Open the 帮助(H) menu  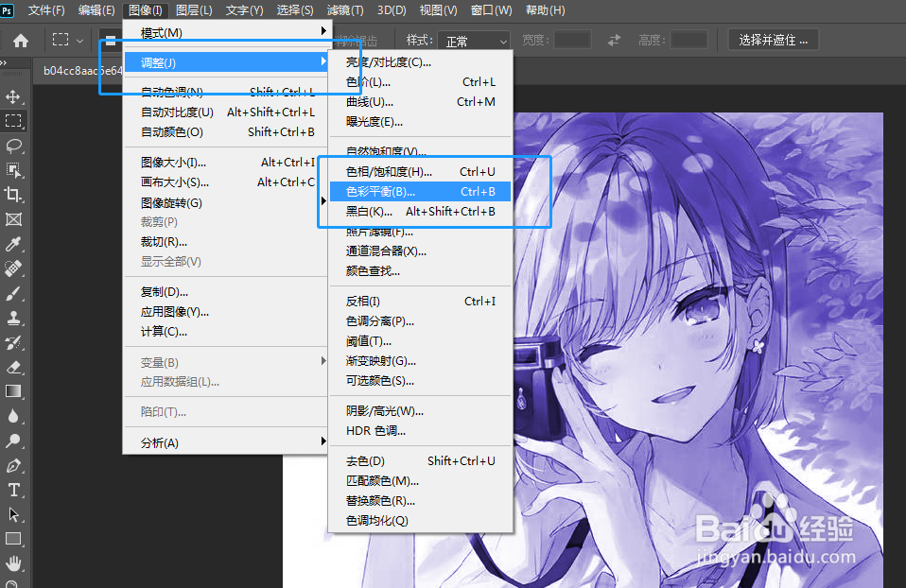pyautogui.click(x=545, y=10)
